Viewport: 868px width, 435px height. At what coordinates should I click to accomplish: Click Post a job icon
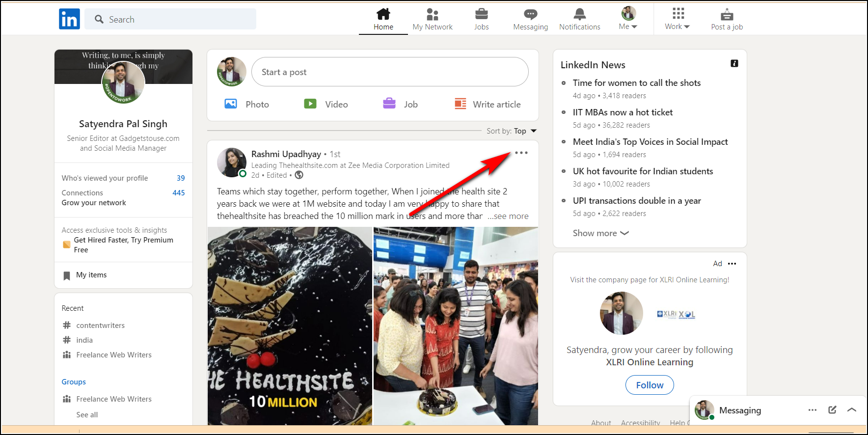pos(727,14)
